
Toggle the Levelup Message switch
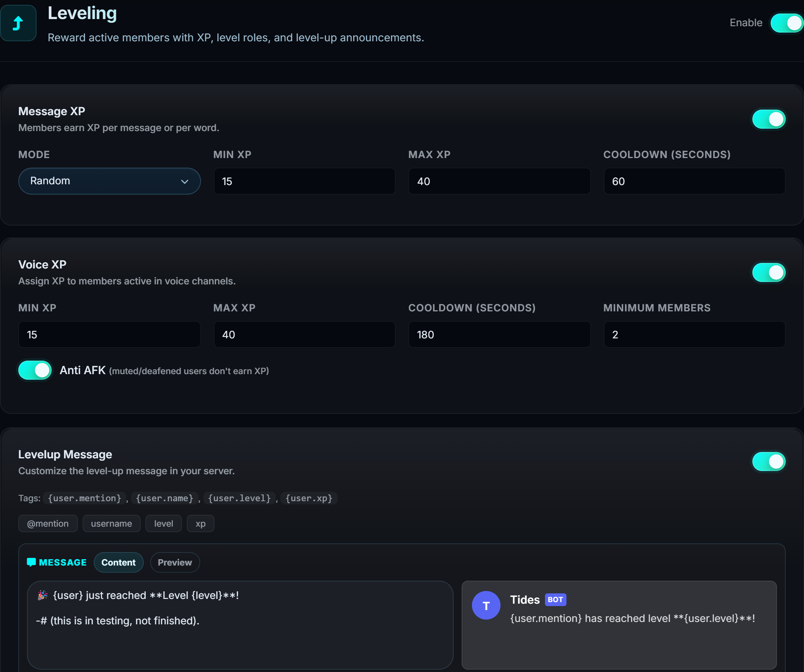click(x=769, y=462)
